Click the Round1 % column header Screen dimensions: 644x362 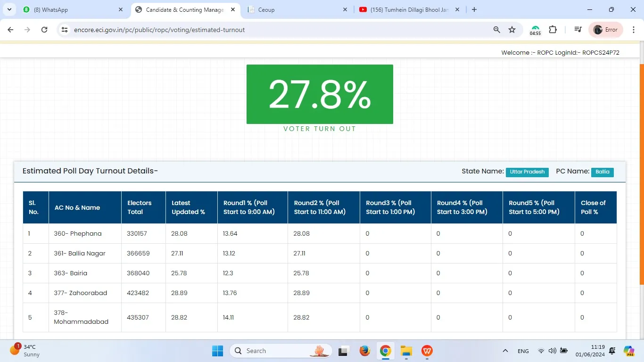[252, 207]
